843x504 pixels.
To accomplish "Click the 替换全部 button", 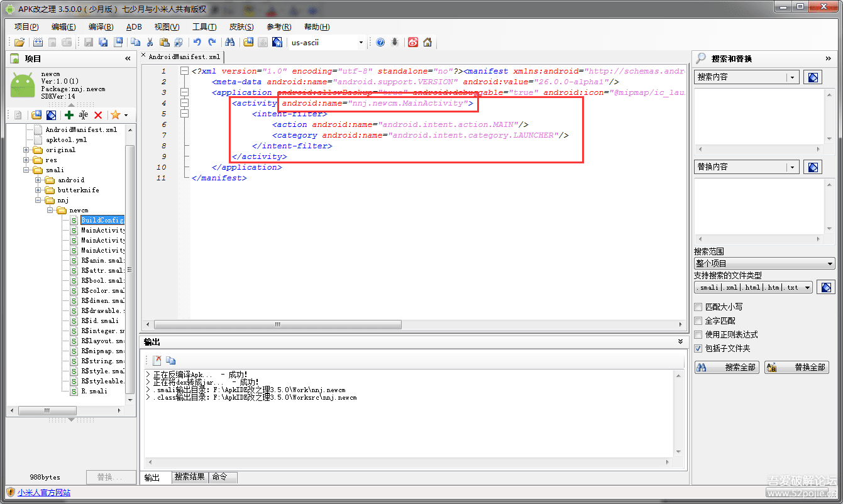I will click(797, 368).
